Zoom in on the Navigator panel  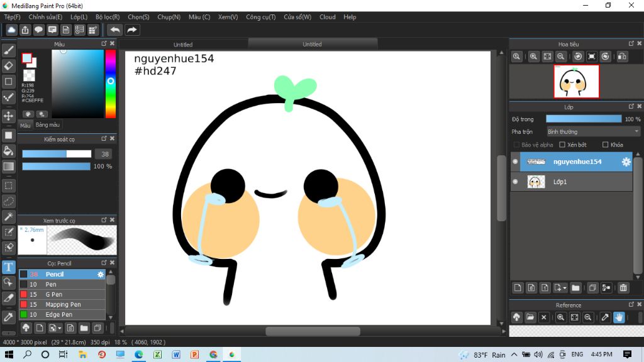[533, 57]
